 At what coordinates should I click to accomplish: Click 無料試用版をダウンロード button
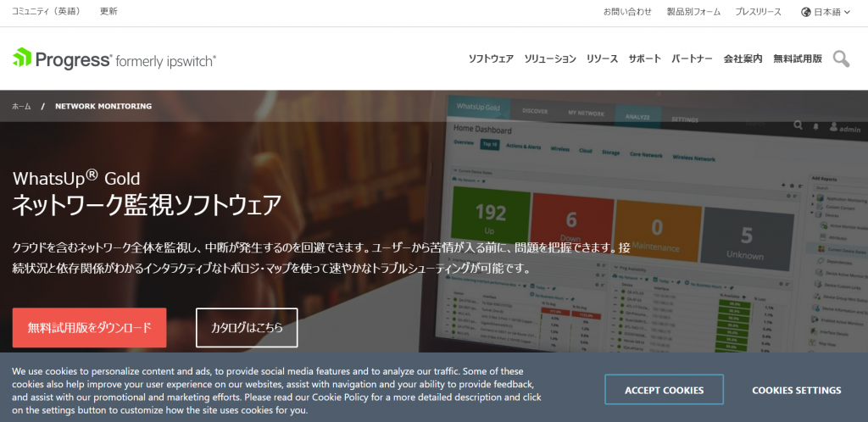click(x=89, y=327)
